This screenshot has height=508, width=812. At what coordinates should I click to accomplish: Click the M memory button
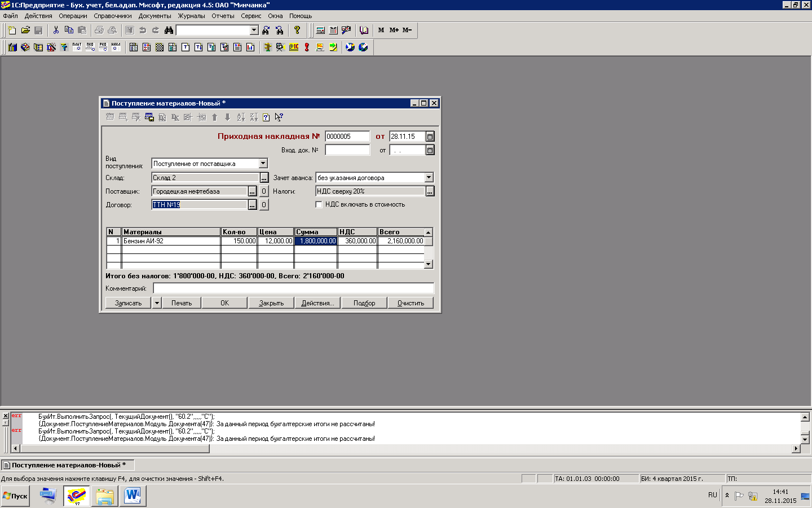point(381,30)
